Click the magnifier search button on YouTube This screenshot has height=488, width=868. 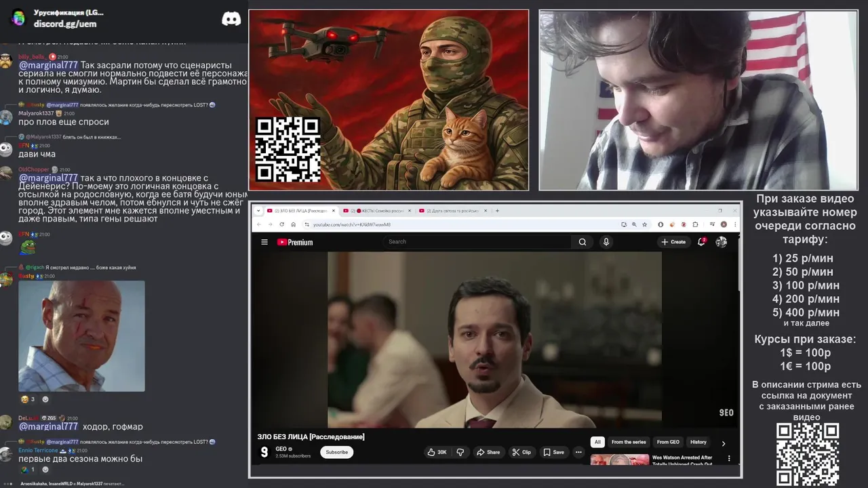pyautogui.click(x=582, y=242)
